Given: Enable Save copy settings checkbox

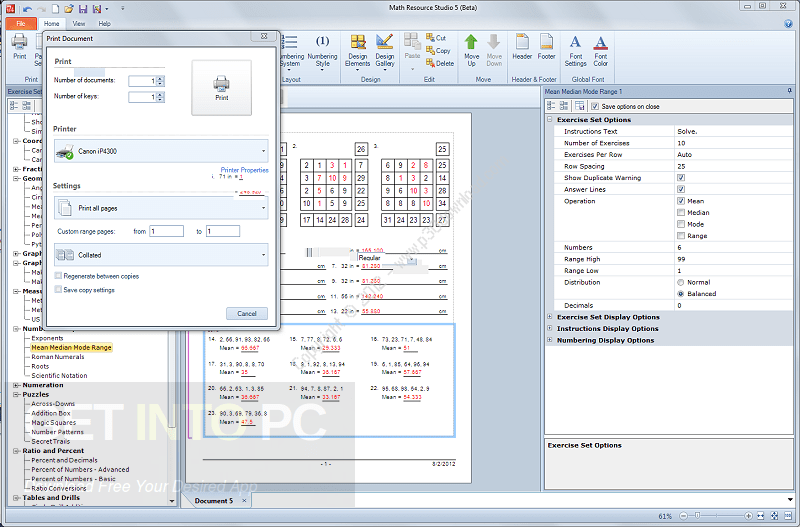Looking at the screenshot, I should pyautogui.click(x=58, y=290).
